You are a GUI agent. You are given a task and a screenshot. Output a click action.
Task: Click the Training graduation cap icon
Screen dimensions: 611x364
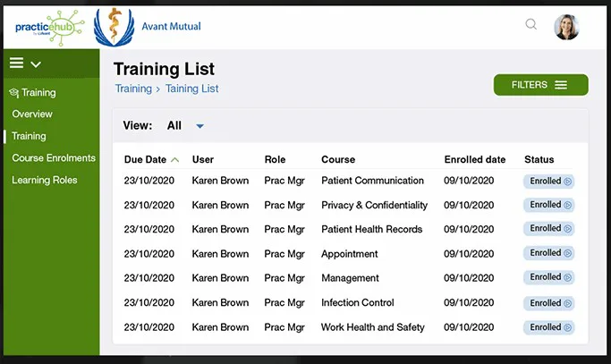[14, 93]
